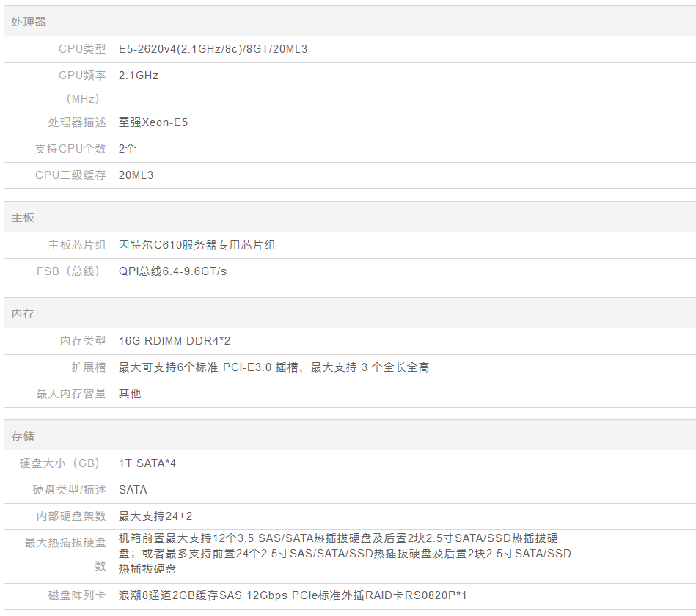Click the 磁盘阵列卡 row label
The height and width of the screenshot is (616, 696).
click(77, 595)
